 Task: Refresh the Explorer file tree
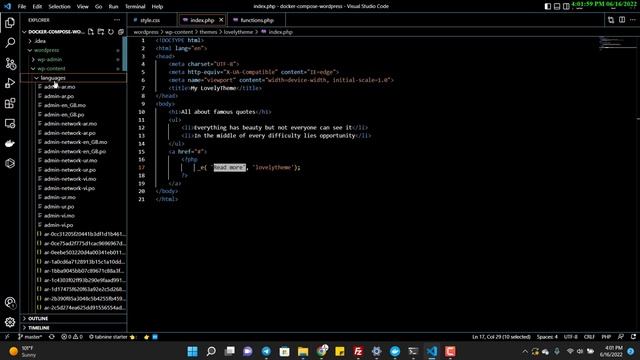tap(111, 32)
